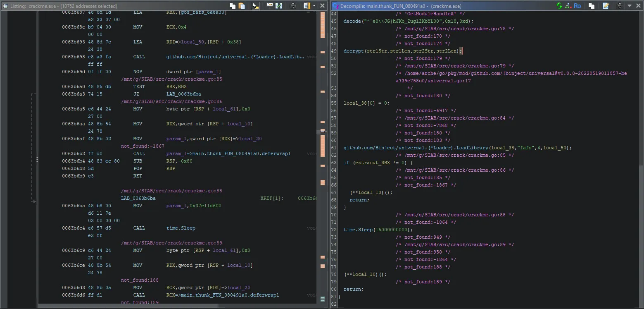Click the Listing panel title icon
This screenshot has height=309, width=644.
[5, 6]
